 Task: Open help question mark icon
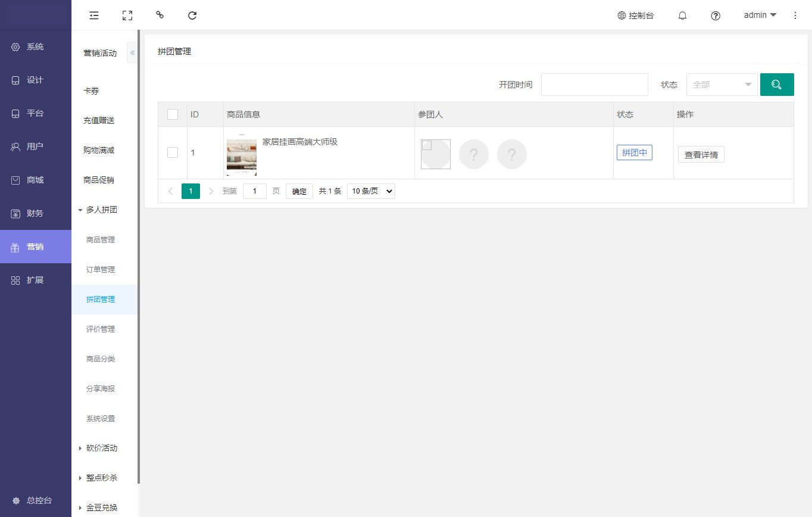(716, 15)
